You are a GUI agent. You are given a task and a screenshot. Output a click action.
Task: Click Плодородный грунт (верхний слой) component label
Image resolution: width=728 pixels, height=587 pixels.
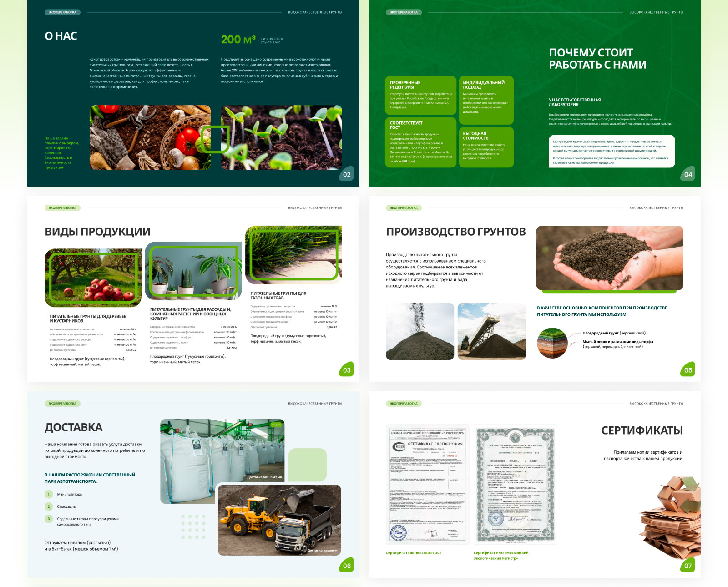click(x=614, y=333)
